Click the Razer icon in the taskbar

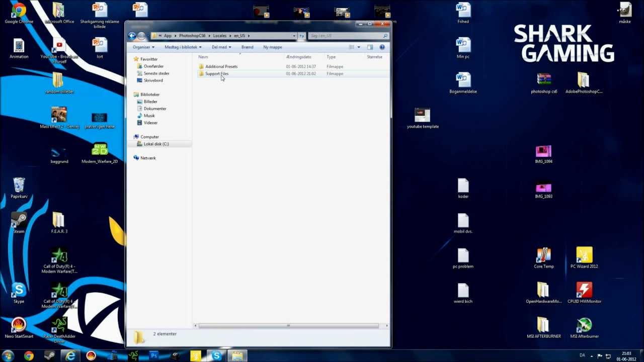(x=133, y=356)
